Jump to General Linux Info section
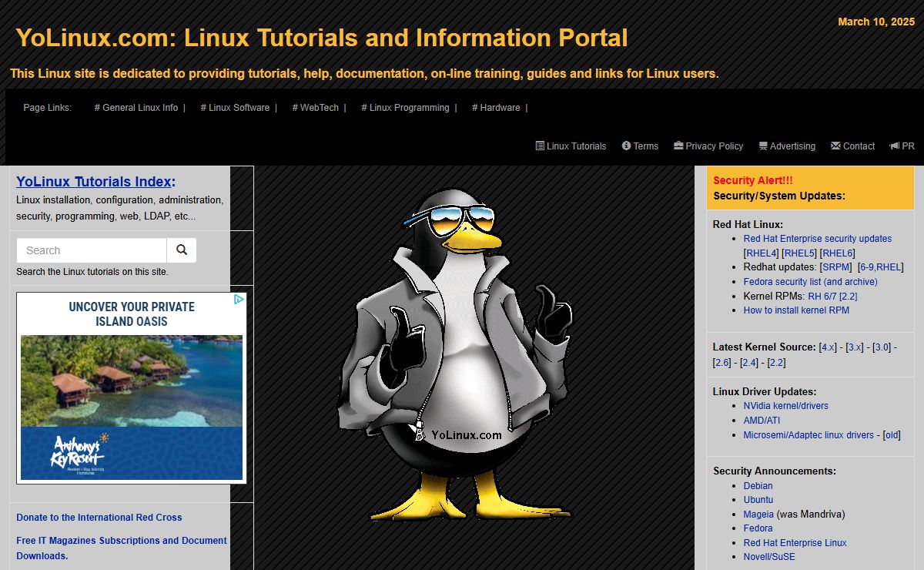Viewport: 924px width, 570px height. point(136,108)
